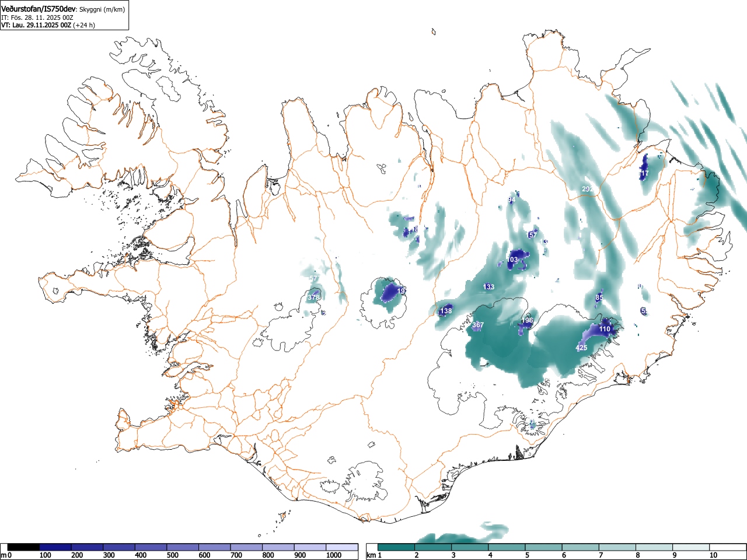Click the initial time line IT: Fös. 28. 11. 2025 00Z
Screen dimensions: 747x560
(37, 17)
